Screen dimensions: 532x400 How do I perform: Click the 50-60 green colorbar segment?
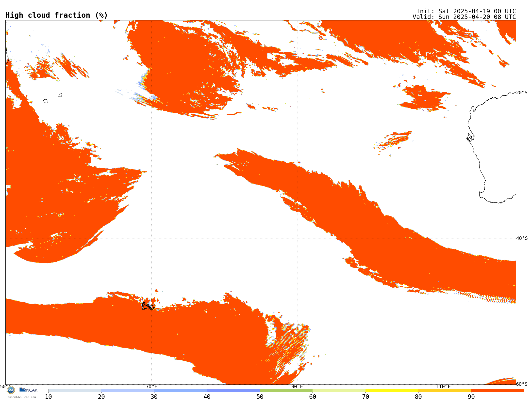[x=286, y=391]
